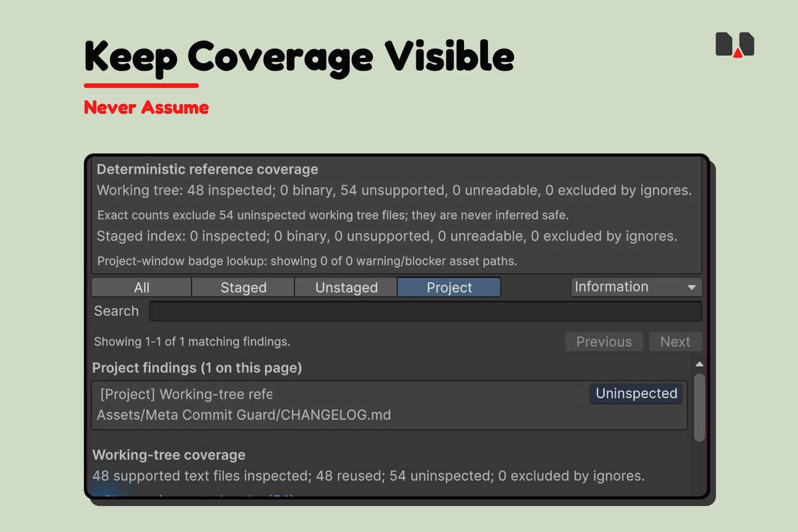Focus the Search input field
Viewport: 798px width, 532px height.
[x=426, y=311]
